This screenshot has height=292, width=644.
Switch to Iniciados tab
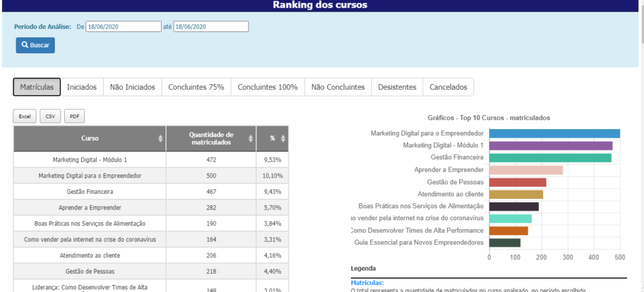click(82, 87)
